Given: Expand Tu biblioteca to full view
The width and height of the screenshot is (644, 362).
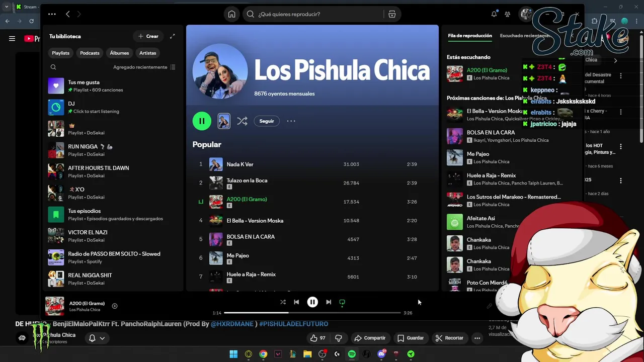Looking at the screenshot, I should click(173, 36).
